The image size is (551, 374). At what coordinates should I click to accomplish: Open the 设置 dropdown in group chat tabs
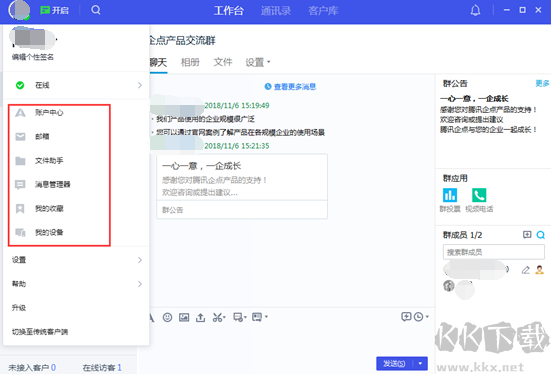(x=258, y=62)
